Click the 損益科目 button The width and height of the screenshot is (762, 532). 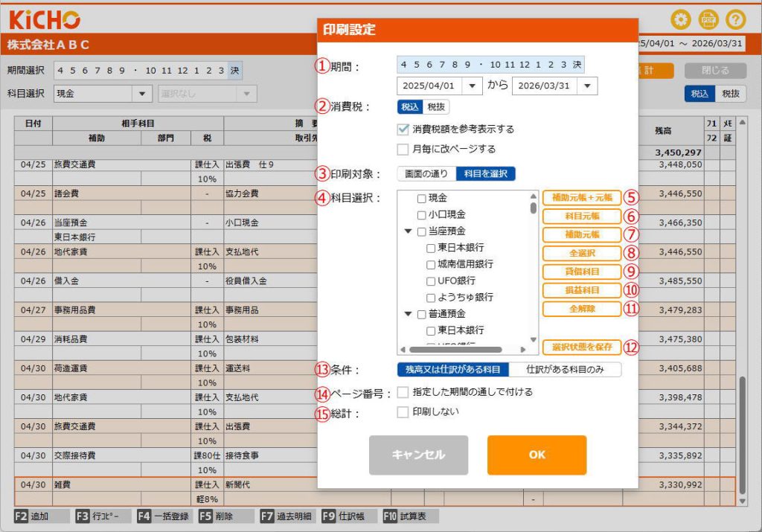pos(582,290)
